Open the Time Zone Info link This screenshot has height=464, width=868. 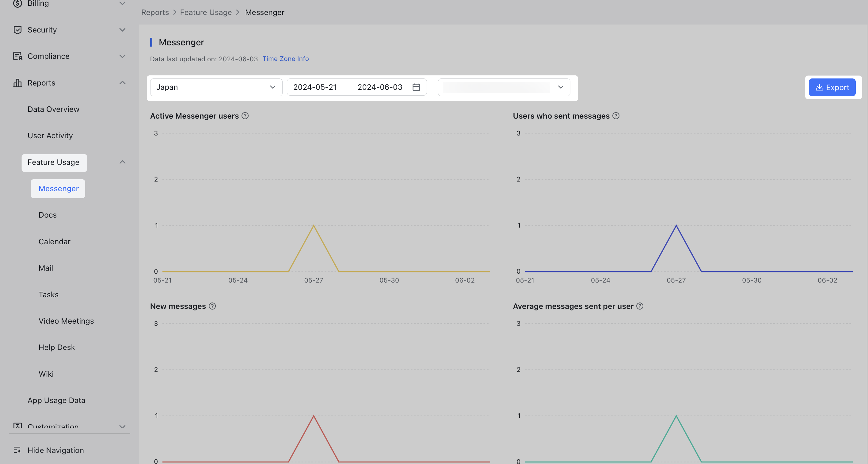[285, 59]
